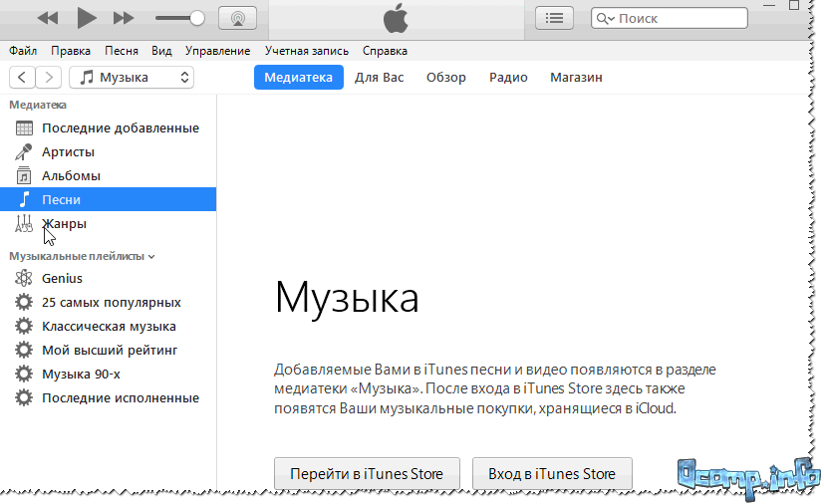Select Альбомы in the library sidebar
824x504 pixels.
tap(70, 176)
